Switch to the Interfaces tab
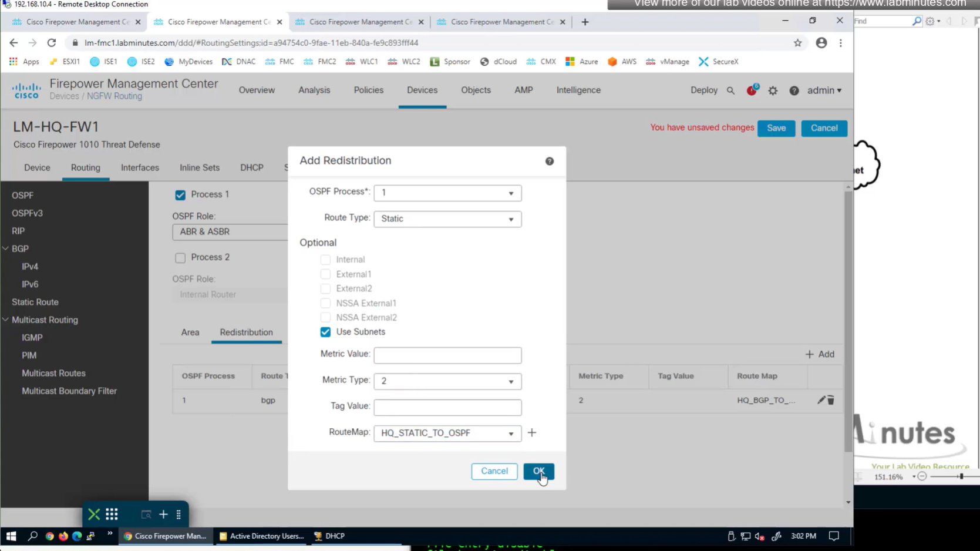Image resolution: width=980 pixels, height=551 pixels. [140, 167]
